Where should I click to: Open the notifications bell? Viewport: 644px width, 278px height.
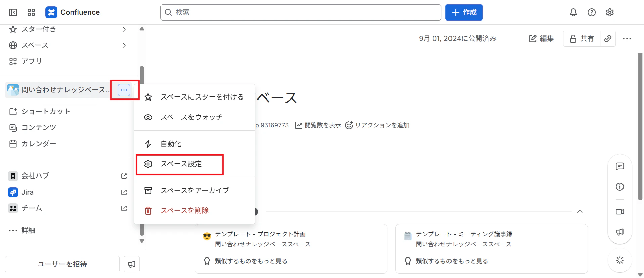[x=573, y=12]
